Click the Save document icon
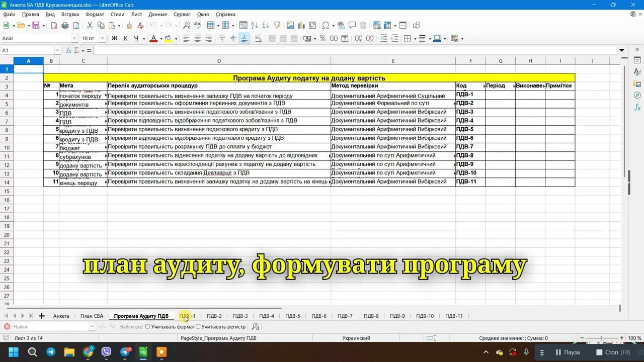 35,25
